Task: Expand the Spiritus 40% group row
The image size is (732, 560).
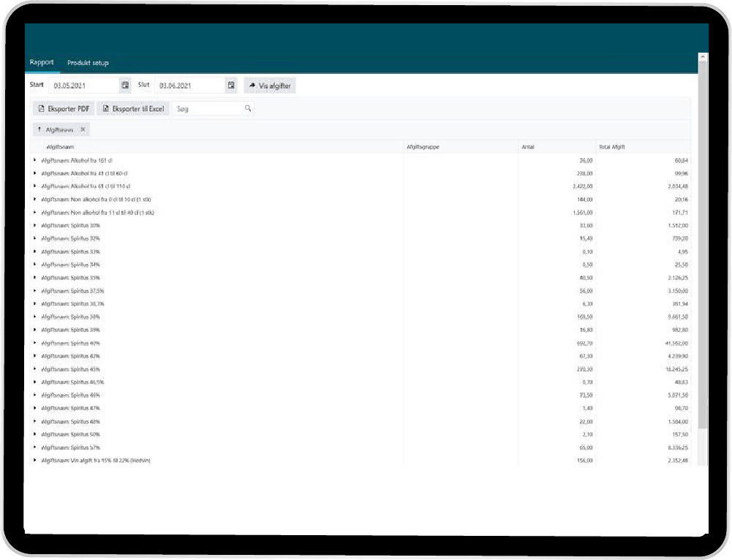Action: coord(34,343)
